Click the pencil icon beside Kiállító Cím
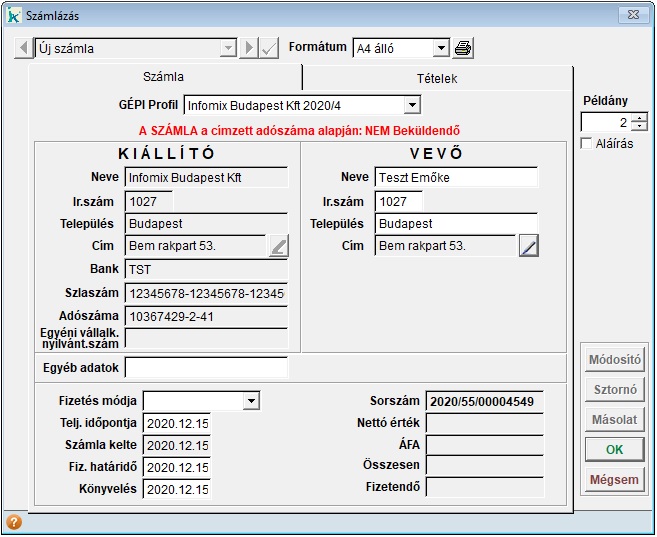The width and height of the screenshot is (657, 537). [279, 246]
